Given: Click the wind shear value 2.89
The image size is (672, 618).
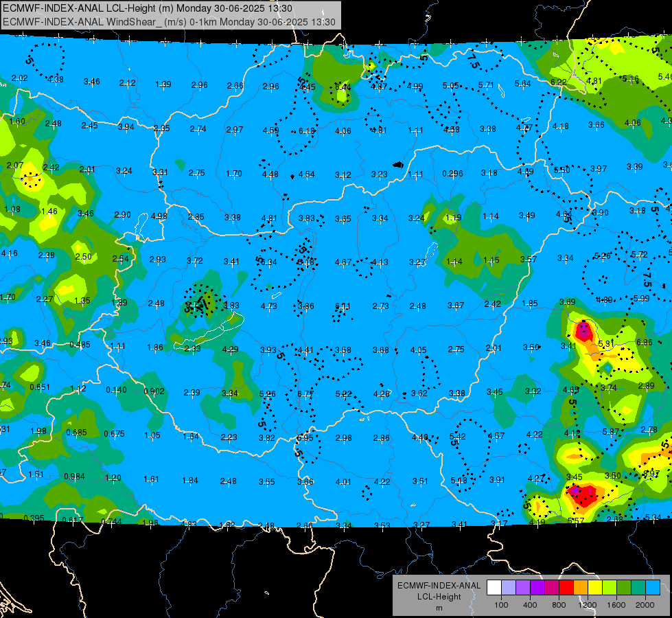Looking at the screenshot, I should (x=647, y=385).
